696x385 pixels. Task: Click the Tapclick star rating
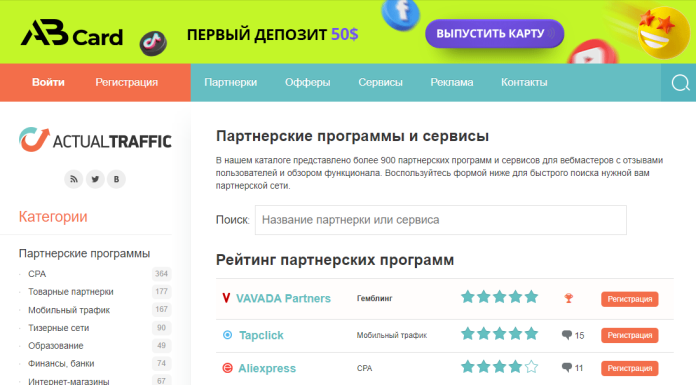coord(499,333)
